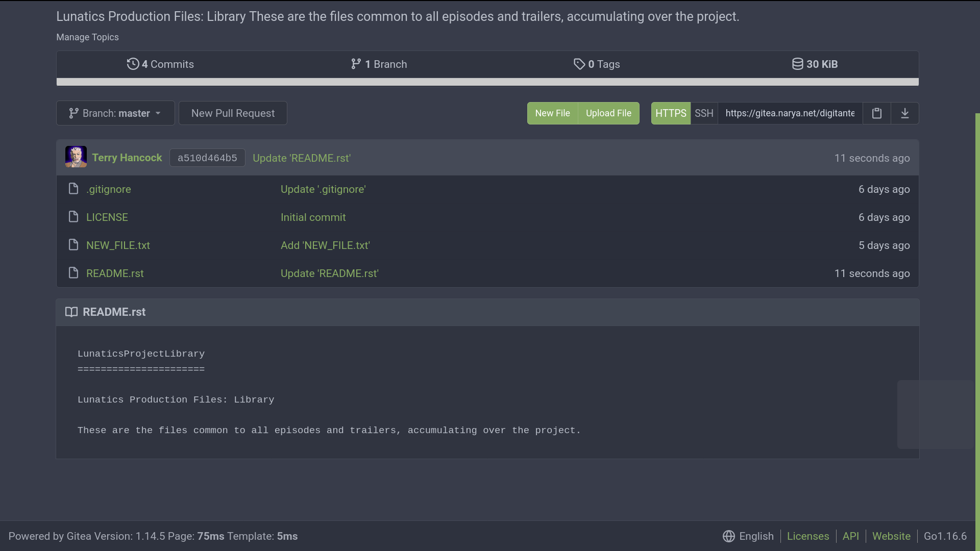Click the download repository icon
The width and height of the screenshot is (980, 551).
pos(904,113)
